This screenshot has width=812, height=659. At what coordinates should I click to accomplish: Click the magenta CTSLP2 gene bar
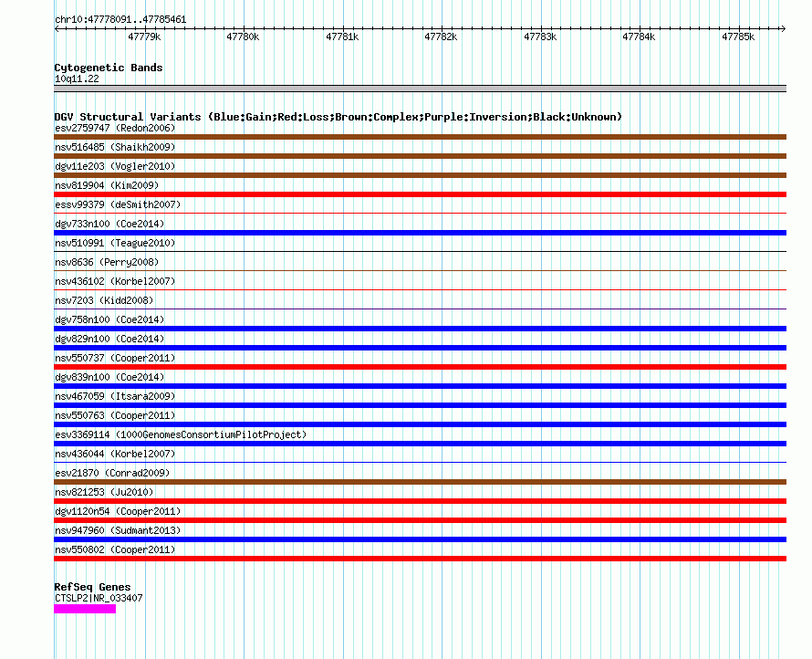point(85,609)
